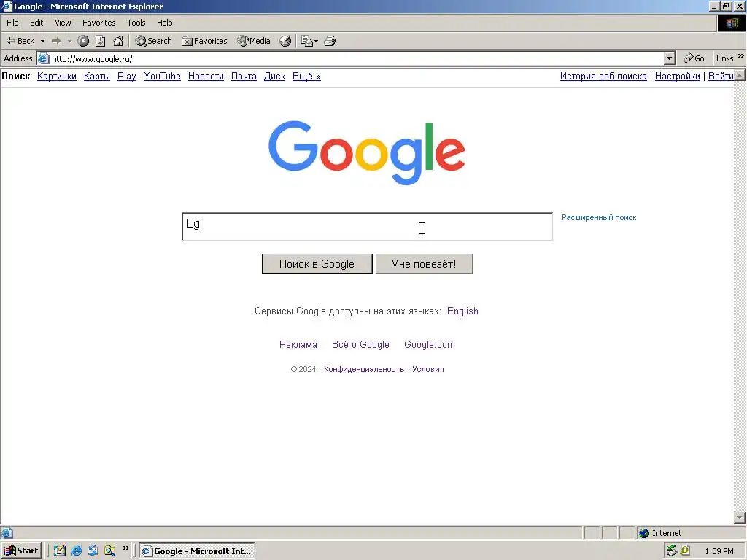Click the IE page icon in the status bar

[7, 533]
